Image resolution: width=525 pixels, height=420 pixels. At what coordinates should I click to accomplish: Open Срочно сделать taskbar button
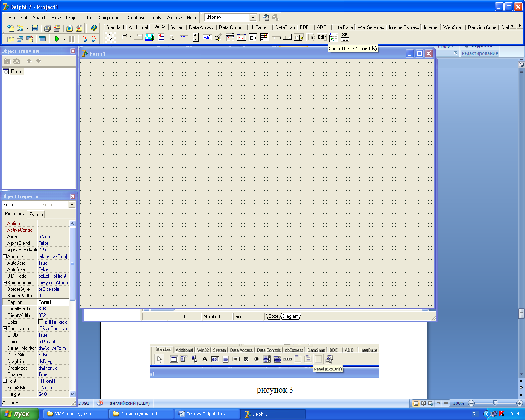coord(141,414)
